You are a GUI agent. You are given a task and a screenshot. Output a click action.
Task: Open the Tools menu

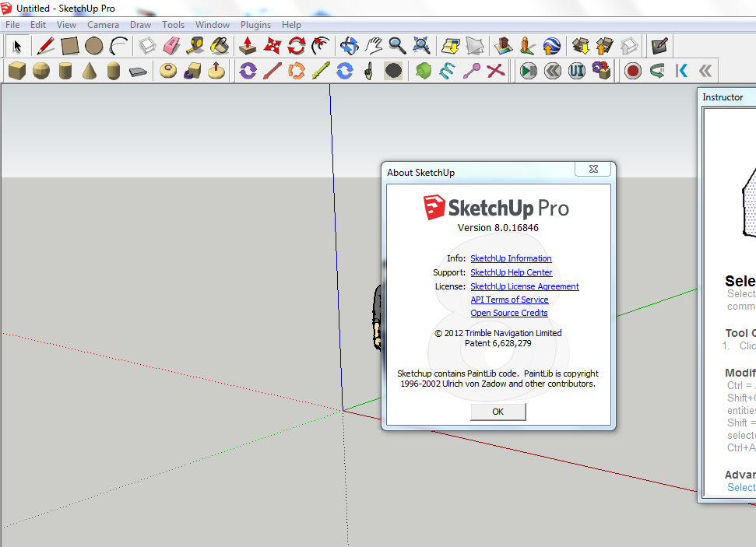(x=173, y=25)
